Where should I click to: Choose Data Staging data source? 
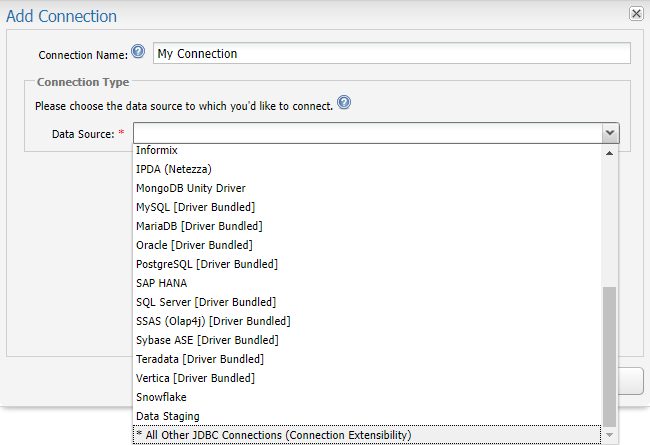(367, 416)
